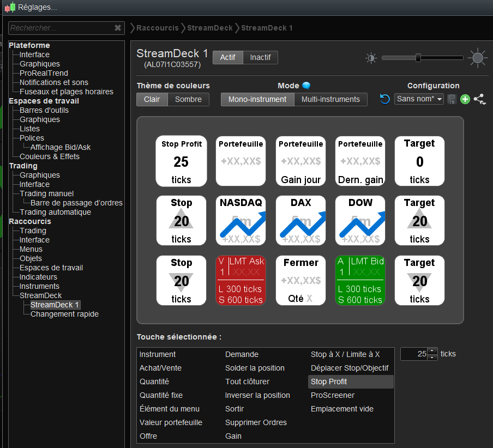493x448 pixels.
Task: Click the reset configuration arrow icon
Action: click(384, 99)
